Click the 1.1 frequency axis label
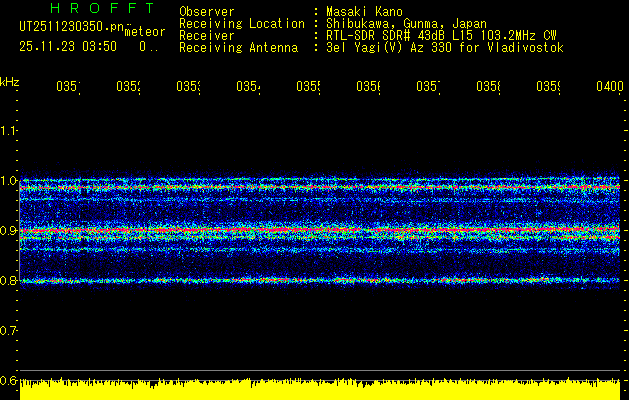The height and width of the screenshot is (400, 629). tap(8, 130)
